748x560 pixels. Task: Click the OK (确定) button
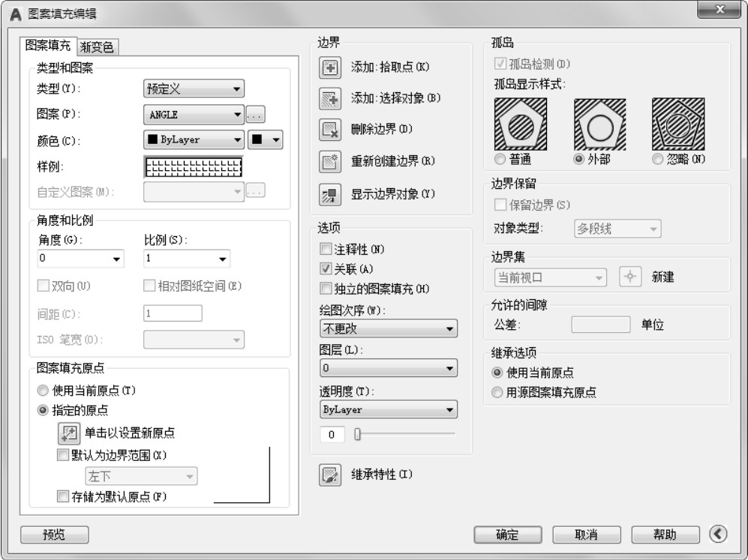click(x=508, y=535)
